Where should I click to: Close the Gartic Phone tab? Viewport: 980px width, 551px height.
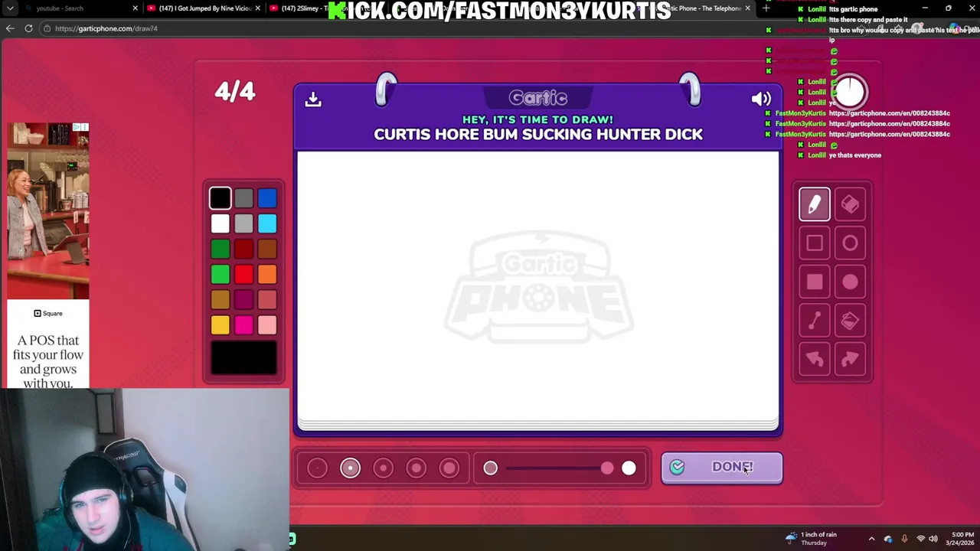(x=748, y=8)
